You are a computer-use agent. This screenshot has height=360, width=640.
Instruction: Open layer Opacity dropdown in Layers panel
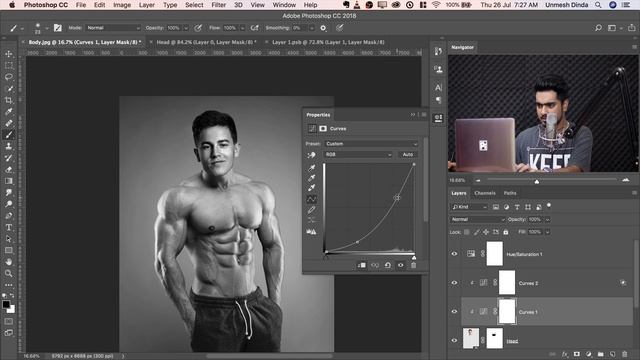click(x=547, y=220)
